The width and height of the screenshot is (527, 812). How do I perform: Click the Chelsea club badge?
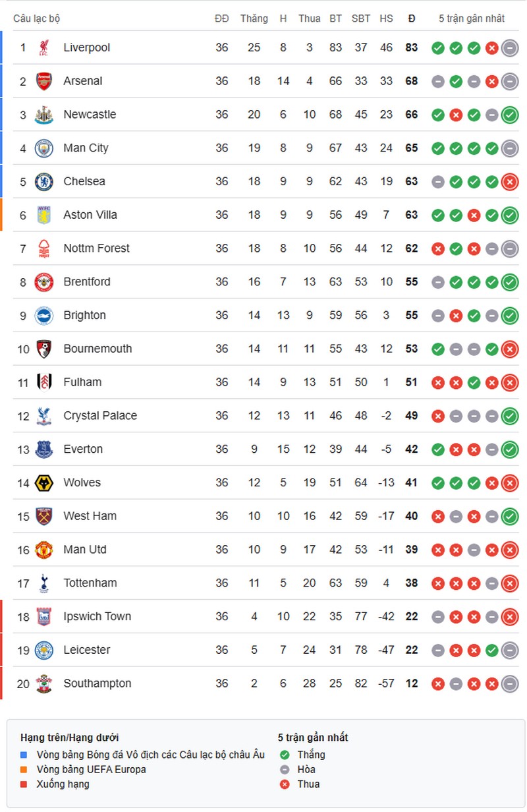coord(43,181)
